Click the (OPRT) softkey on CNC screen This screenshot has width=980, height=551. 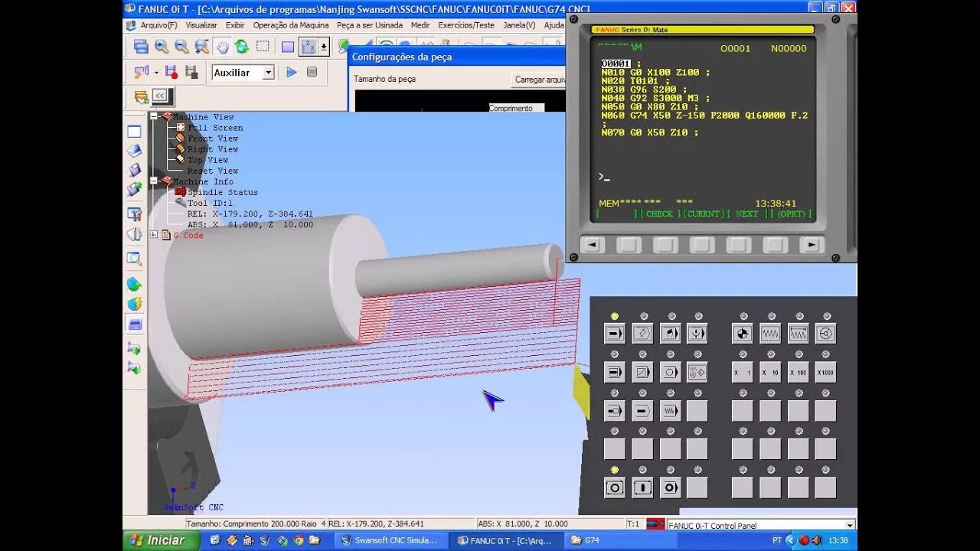point(791,214)
